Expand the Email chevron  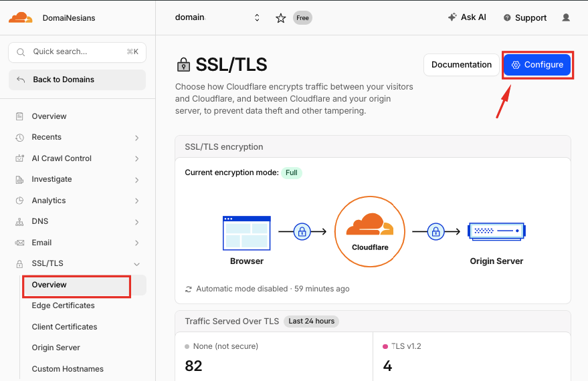pos(137,243)
